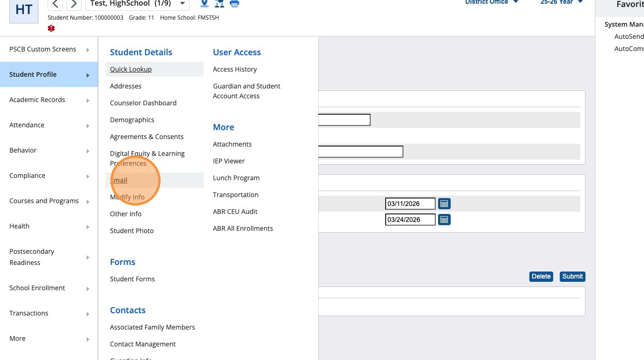The height and width of the screenshot is (360, 644).
Task: Expand the Academic Records submenu arrow
Action: click(x=88, y=100)
